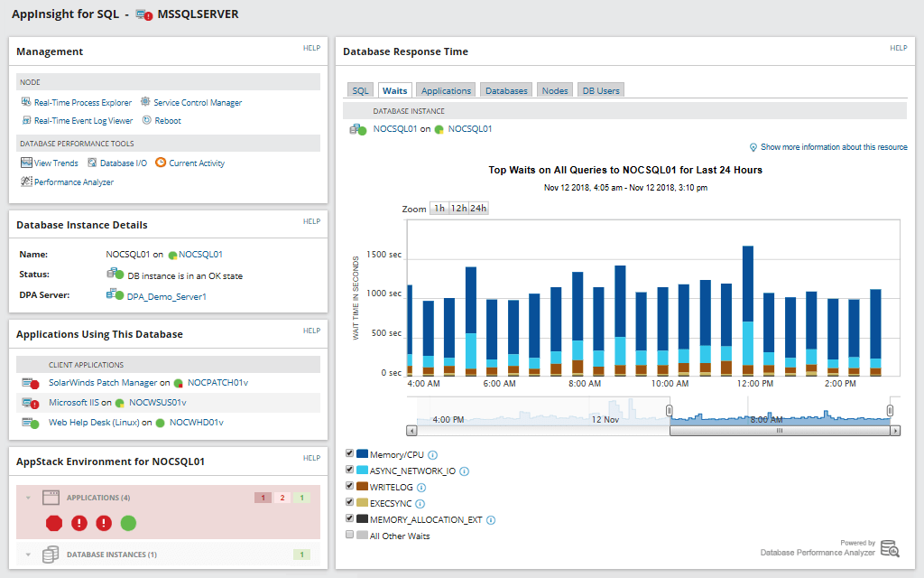924x578 pixels.
Task: Click Memory/CPU info icon
Action: 432,455
